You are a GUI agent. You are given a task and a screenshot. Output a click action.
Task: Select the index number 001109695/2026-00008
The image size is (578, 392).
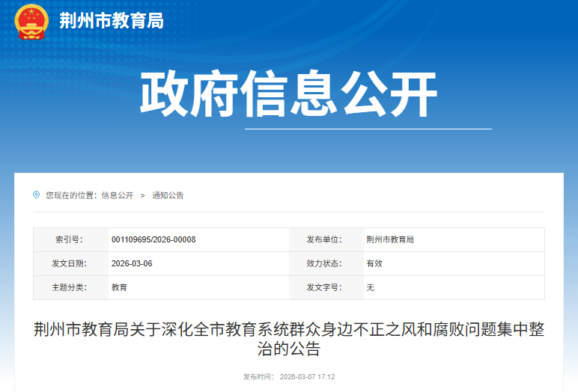153,239
